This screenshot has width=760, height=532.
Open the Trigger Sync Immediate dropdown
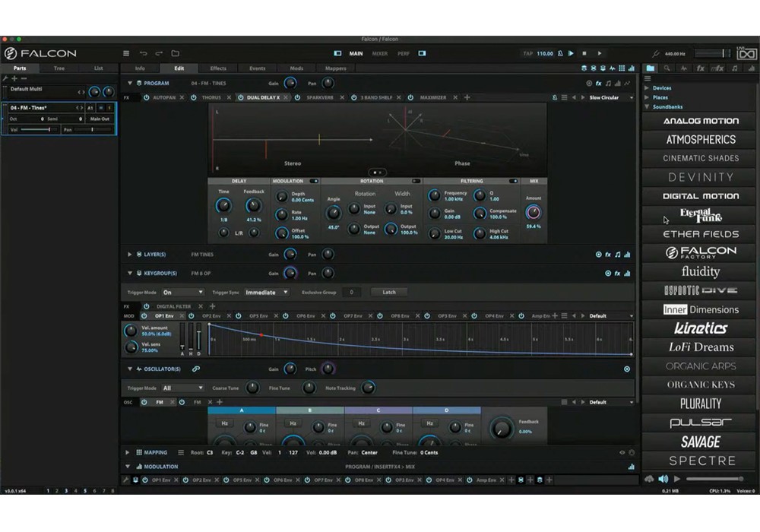click(267, 292)
